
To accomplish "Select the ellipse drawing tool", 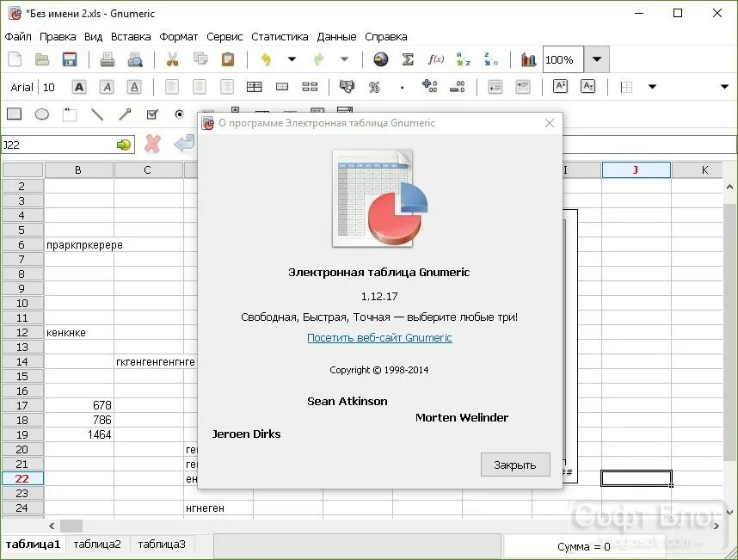I will coord(42,114).
